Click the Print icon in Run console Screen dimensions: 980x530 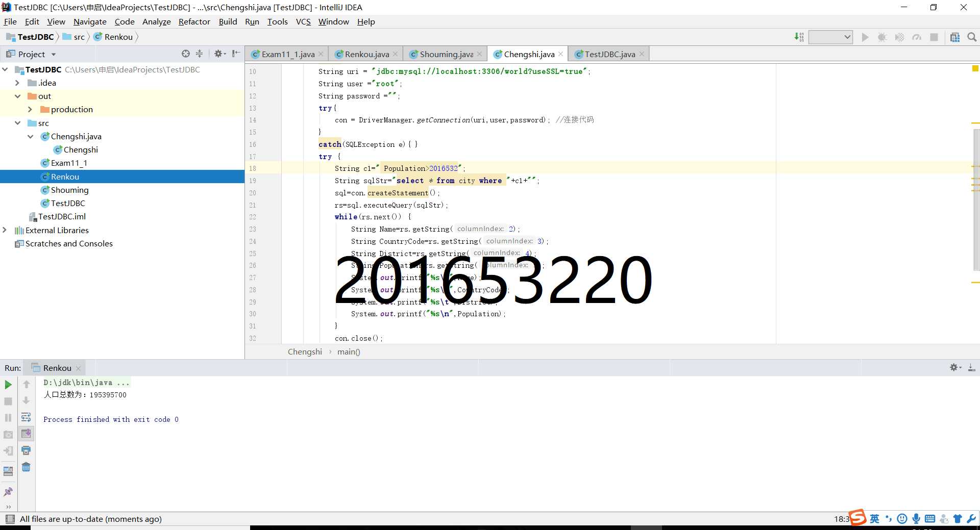click(x=26, y=450)
